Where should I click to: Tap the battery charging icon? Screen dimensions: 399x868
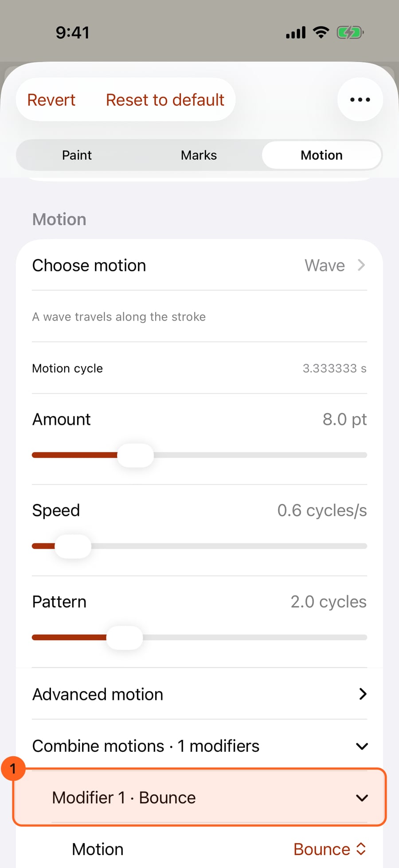pyautogui.click(x=350, y=32)
